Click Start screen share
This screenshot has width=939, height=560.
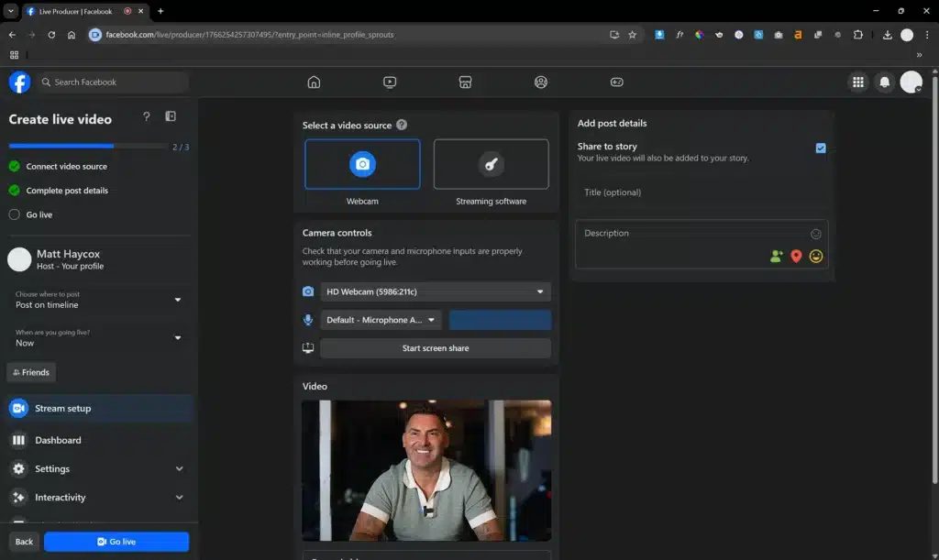[436, 347]
